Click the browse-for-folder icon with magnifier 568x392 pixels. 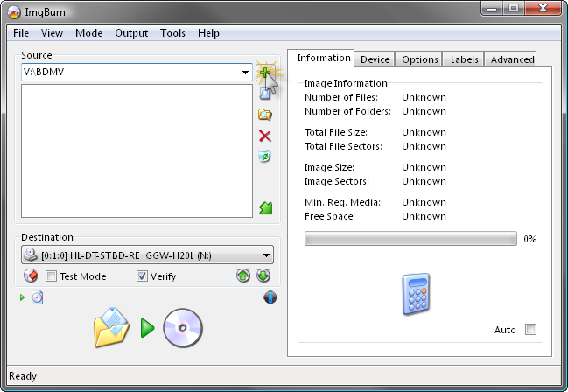pos(265,115)
